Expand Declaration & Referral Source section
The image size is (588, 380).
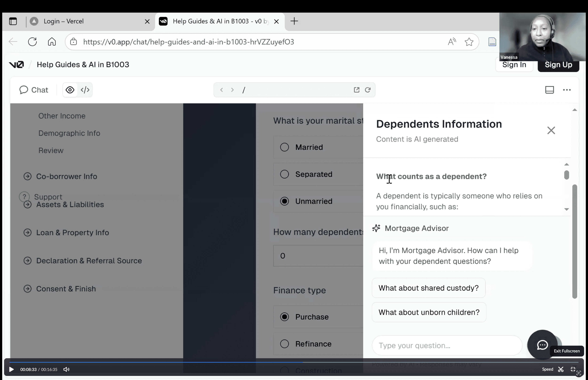[x=89, y=261]
